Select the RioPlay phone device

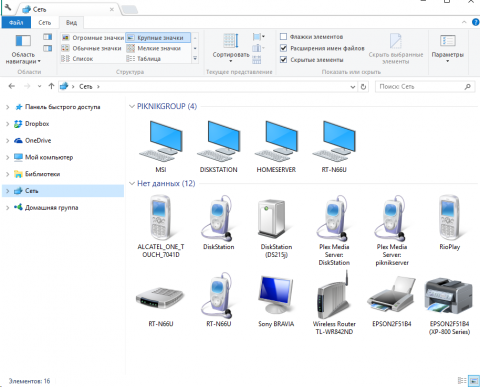[450, 223]
